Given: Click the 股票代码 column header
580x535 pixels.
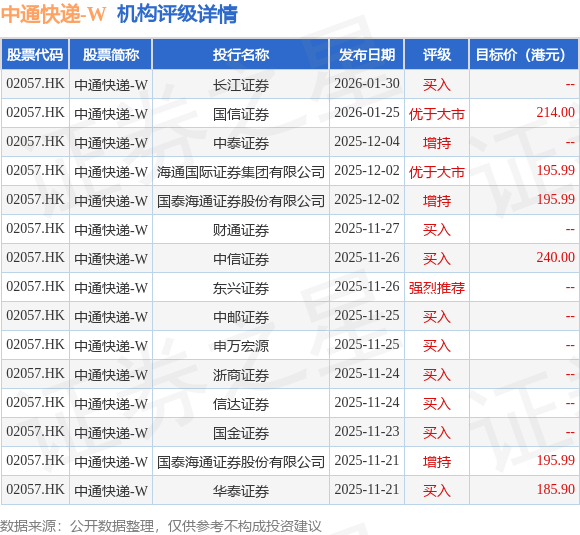Looking at the screenshot, I should coord(35,55).
